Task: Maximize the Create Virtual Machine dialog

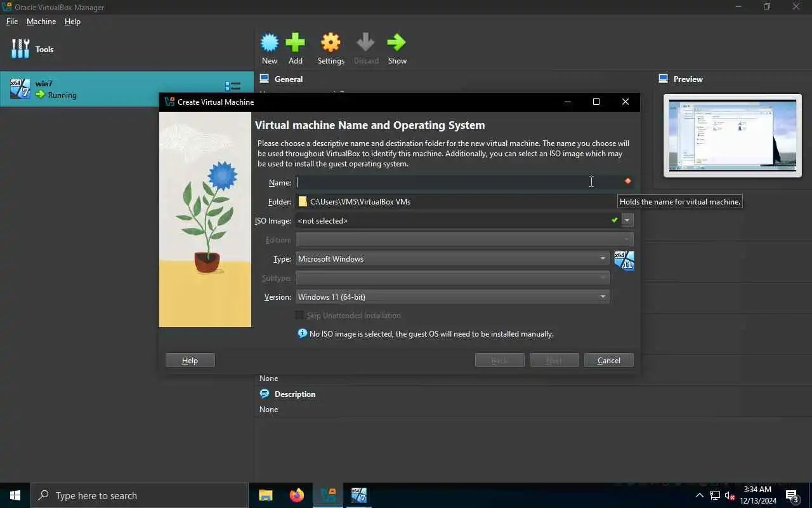Action: [596, 102]
